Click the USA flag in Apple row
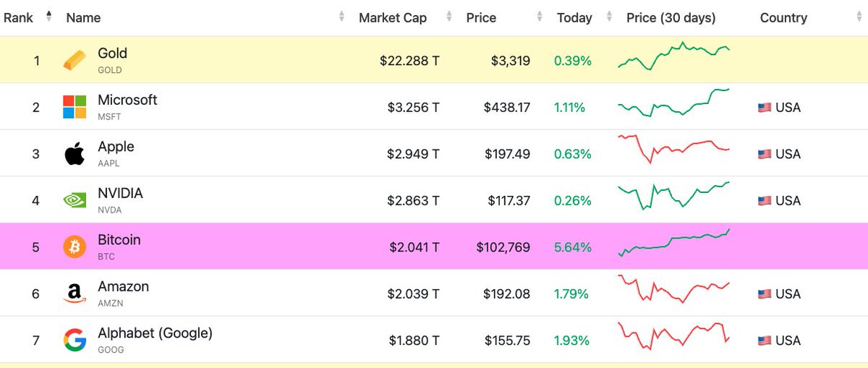 point(765,154)
